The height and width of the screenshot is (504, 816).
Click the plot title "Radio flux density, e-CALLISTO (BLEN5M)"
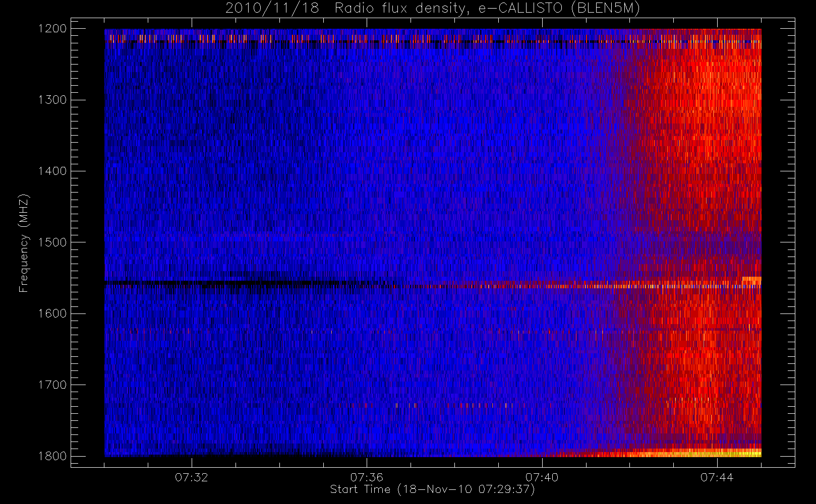click(488, 9)
